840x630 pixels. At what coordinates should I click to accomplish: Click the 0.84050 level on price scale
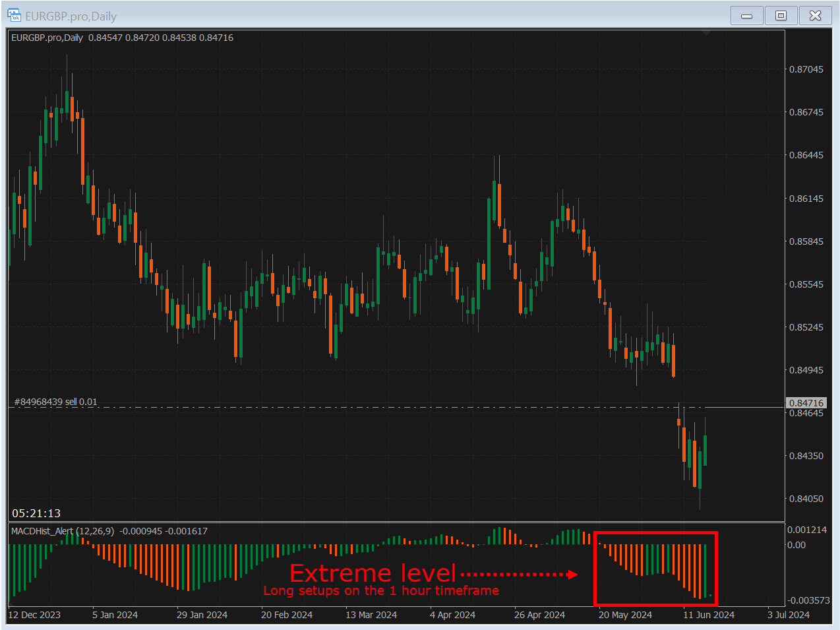[806, 499]
